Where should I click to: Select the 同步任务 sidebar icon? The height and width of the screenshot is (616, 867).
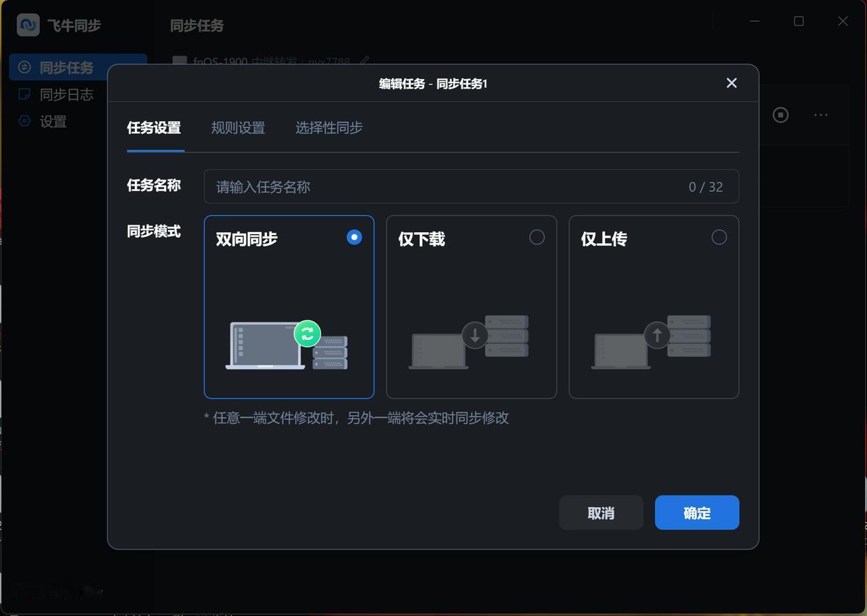(x=25, y=67)
